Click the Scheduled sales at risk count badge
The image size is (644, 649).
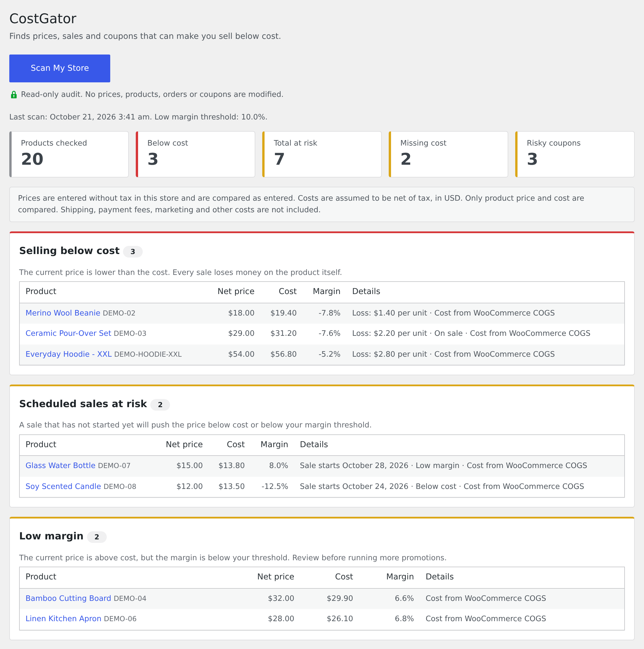coord(160,405)
